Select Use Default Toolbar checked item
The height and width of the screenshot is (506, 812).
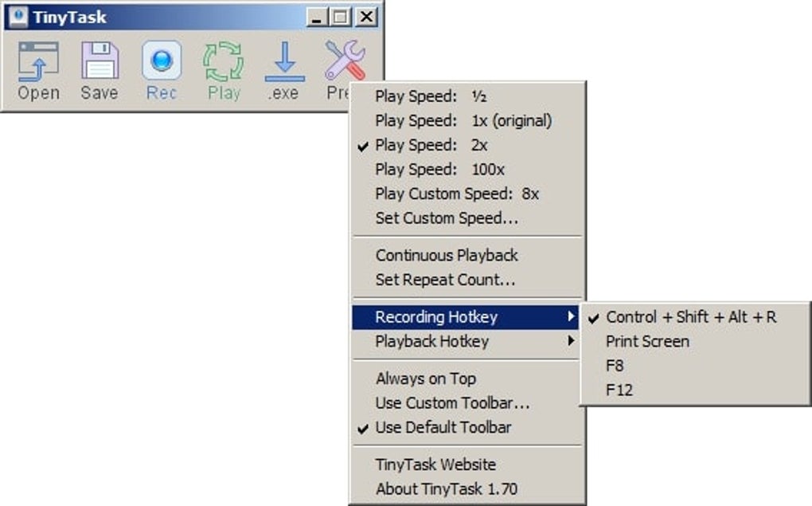(443, 427)
